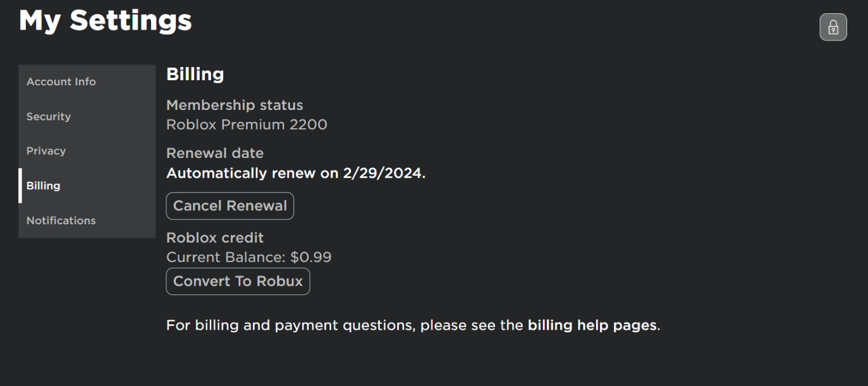The height and width of the screenshot is (386, 868).
Task: Click the lock icon in top-right corner
Action: point(833,27)
